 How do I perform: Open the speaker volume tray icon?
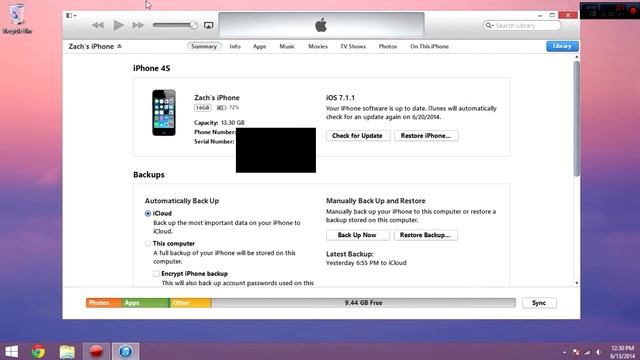[599, 352]
